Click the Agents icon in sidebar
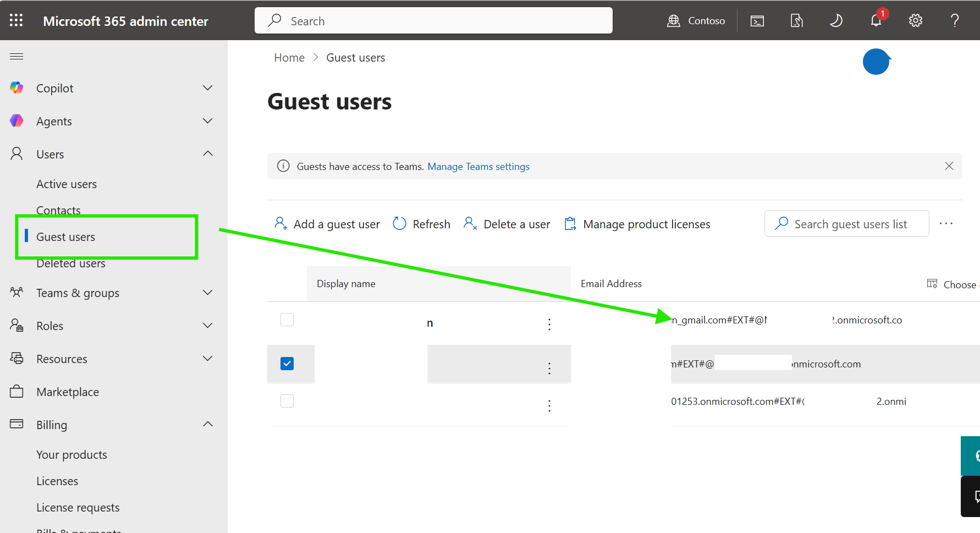Screen dimensions: 980x533 pos(16,121)
